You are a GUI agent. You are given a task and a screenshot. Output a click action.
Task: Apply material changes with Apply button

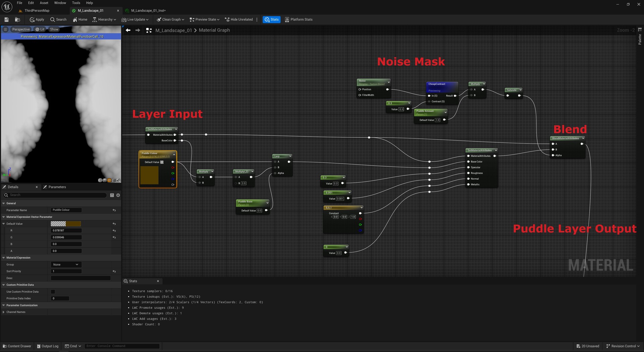[37, 19]
